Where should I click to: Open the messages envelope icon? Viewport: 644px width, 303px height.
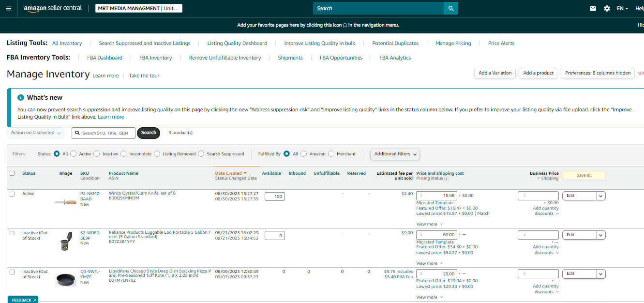click(x=593, y=8)
